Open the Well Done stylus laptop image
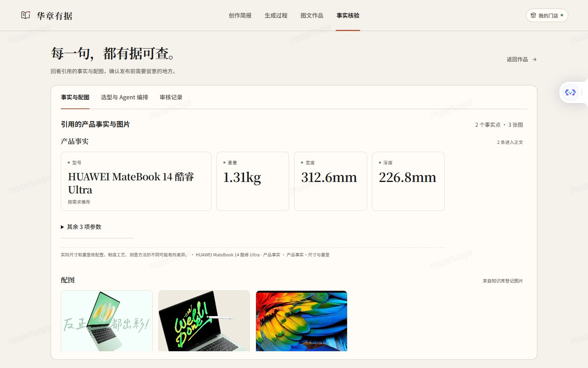 (x=204, y=321)
